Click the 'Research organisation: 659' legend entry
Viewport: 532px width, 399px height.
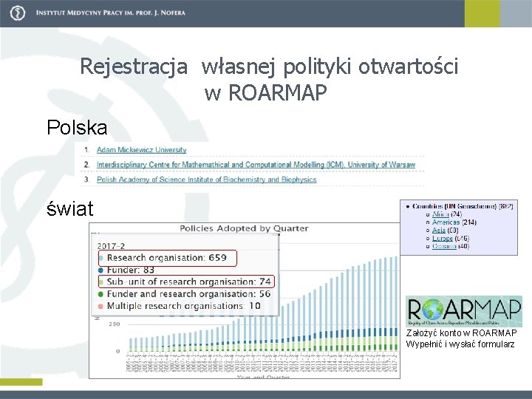(x=168, y=258)
